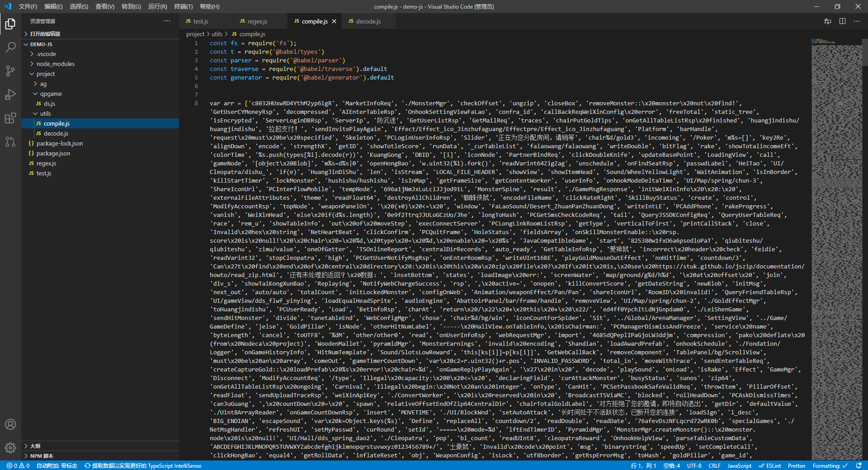Image resolution: width=868 pixels, height=470 pixels.
Task: Open regex.js in the file tree
Action: [100, 163]
